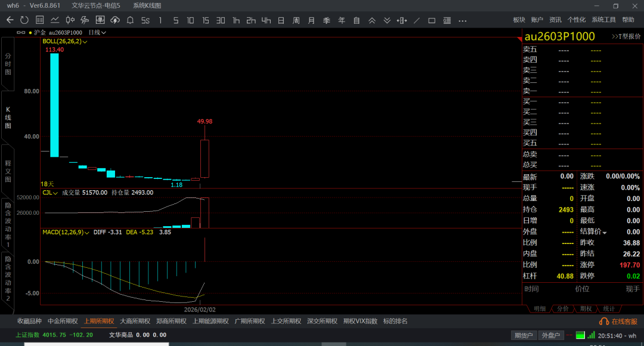Switch to the K线图 side tab
Screen dimensions: 644x346
[x=8, y=118]
